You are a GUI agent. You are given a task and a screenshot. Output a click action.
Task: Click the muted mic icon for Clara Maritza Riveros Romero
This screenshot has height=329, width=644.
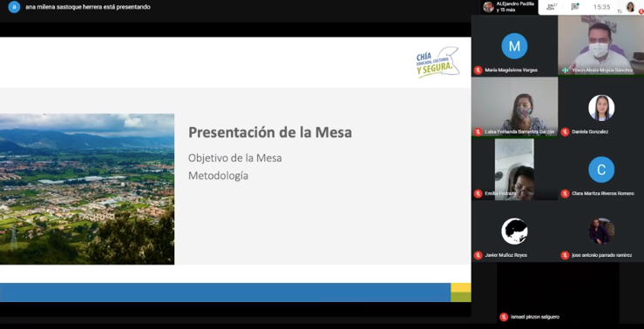click(x=566, y=193)
